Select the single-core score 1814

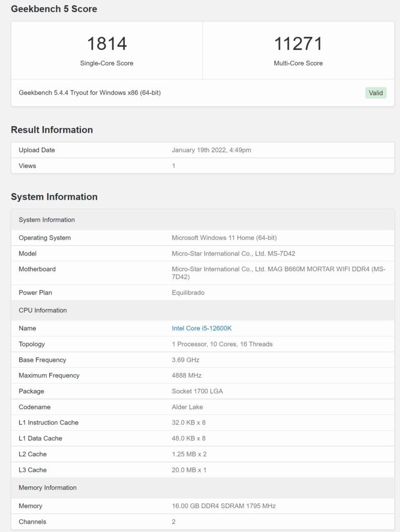(x=107, y=44)
